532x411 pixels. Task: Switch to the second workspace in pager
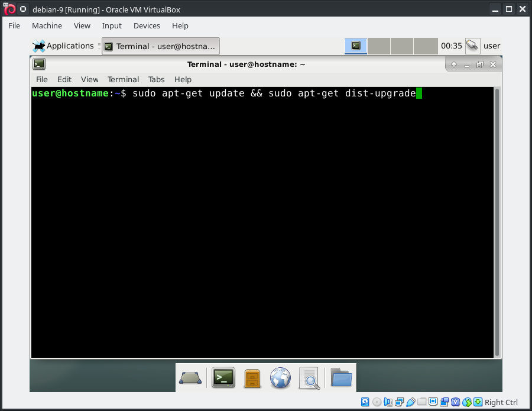[x=379, y=46]
